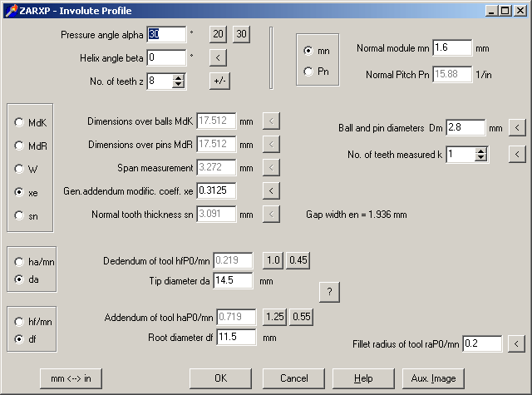Image resolution: width=532 pixels, height=395 pixels.
Task: Set pressure angle with the 20 button
Action: (218, 34)
